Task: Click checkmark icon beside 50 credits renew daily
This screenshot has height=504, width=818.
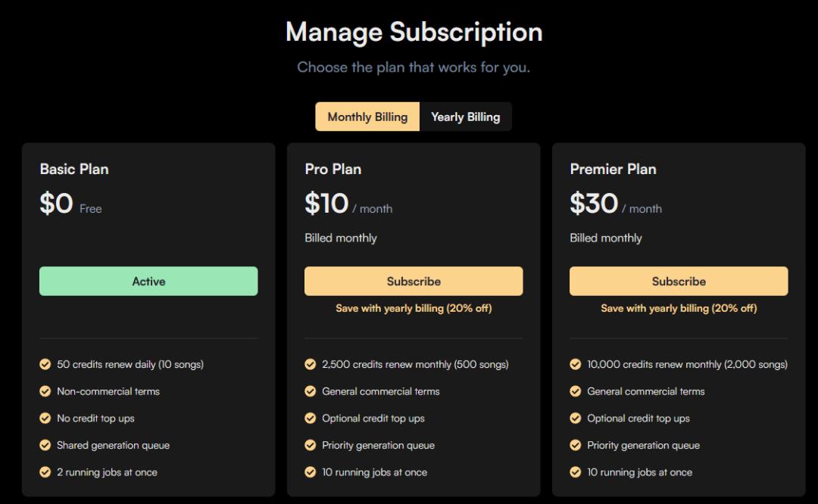Action: [45, 364]
